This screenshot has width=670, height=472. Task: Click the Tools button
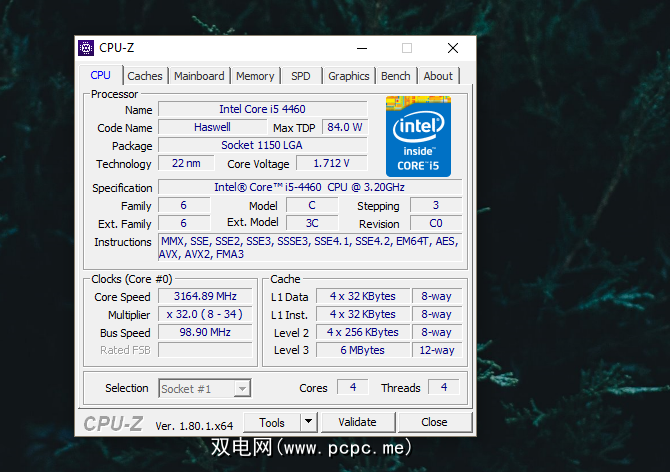272,422
